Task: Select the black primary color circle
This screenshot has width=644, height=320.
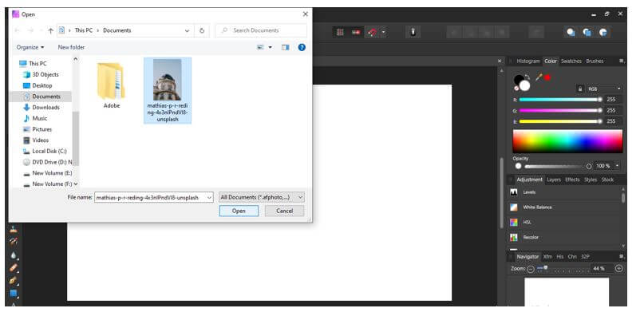Action: (519, 79)
